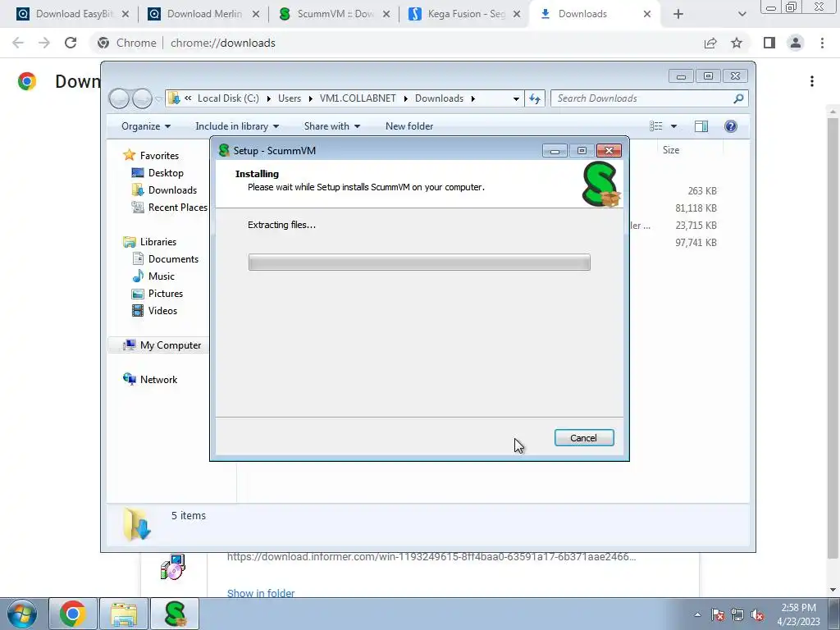Expand the view options dropdown arrow

click(x=674, y=126)
